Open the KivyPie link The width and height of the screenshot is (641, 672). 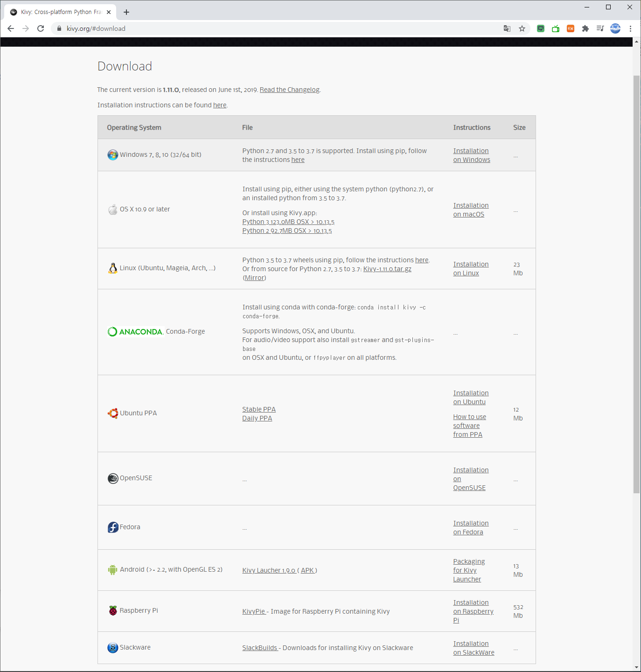point(254,612)
